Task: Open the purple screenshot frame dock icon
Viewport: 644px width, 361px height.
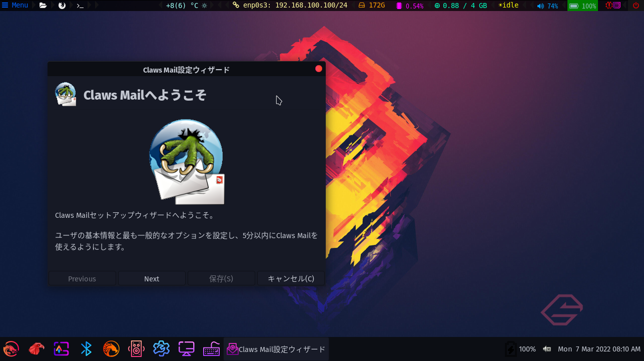Action: (x=61, y=348)
